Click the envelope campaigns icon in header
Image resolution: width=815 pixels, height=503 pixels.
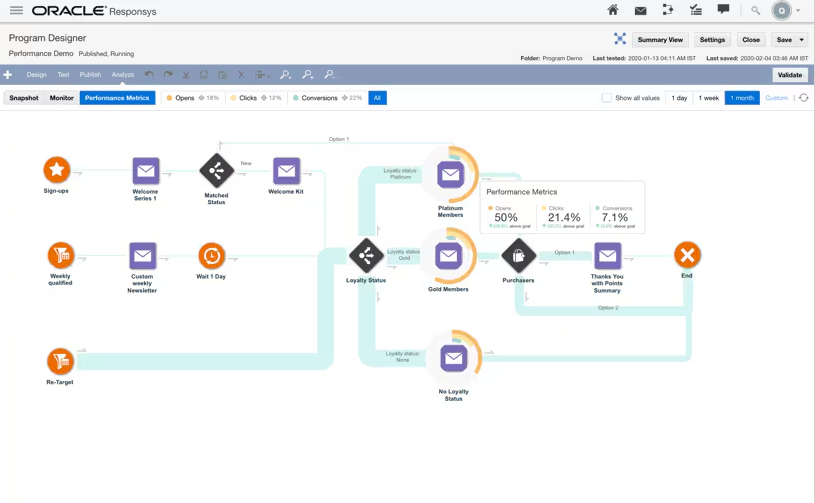(640, 11)
